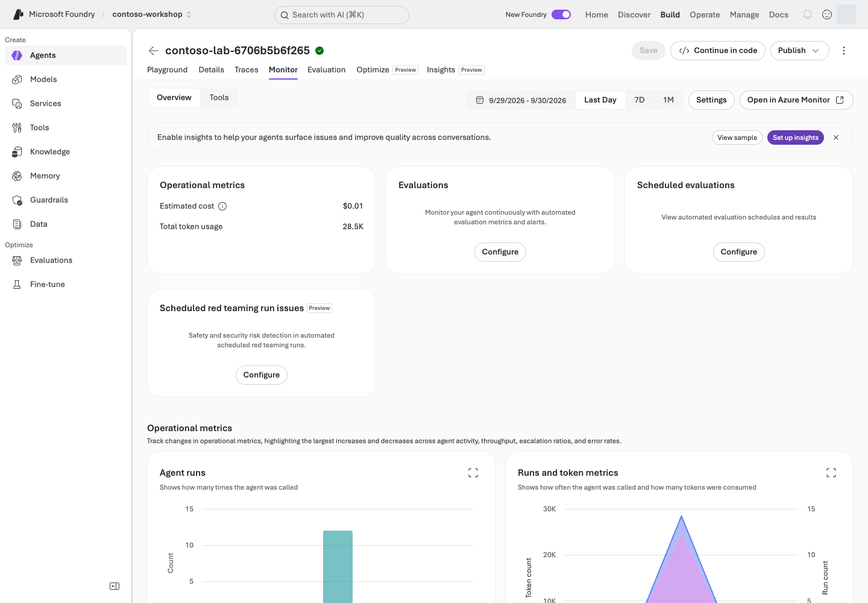Open Memory in the sidebar
868x603 pixels.
[66, 176]
